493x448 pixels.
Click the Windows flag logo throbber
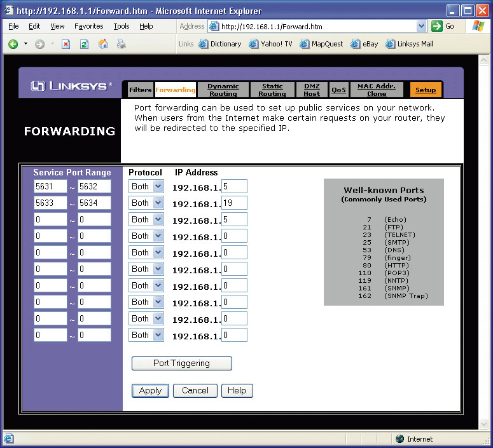pyautogui.click(x=478, y=26)
